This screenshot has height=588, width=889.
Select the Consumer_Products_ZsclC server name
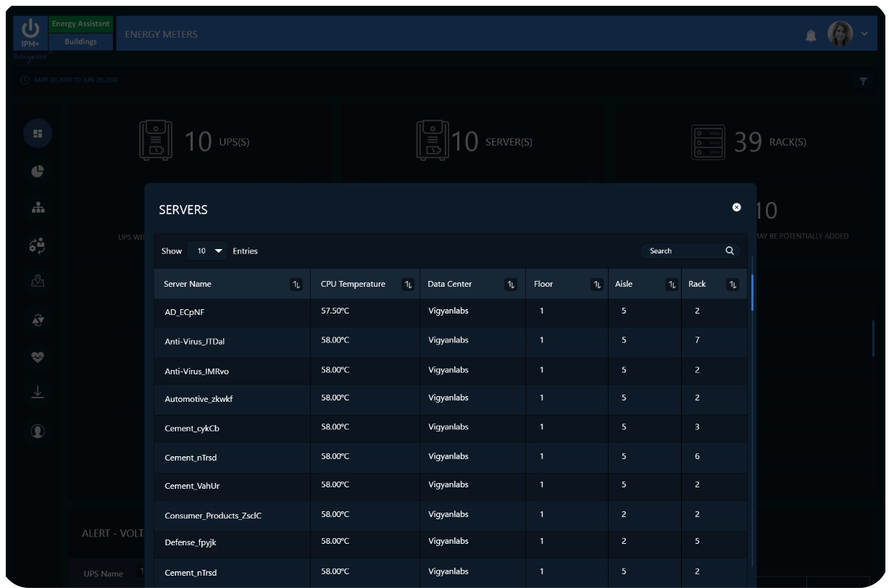click(214, 515)
